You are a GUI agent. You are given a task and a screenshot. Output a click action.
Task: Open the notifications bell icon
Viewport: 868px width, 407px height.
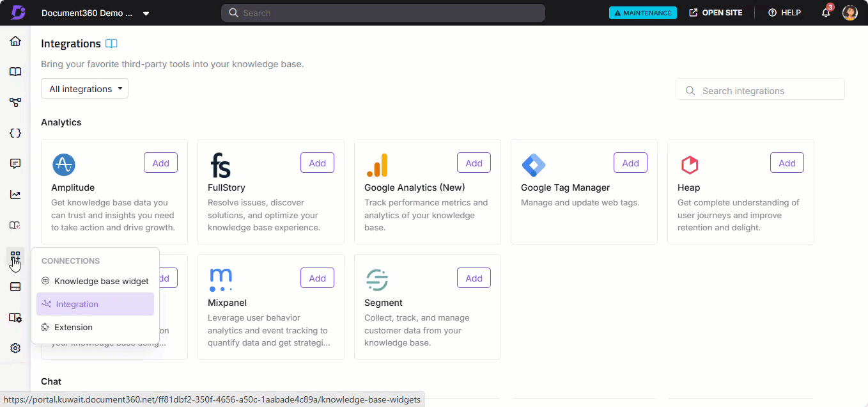826,13
